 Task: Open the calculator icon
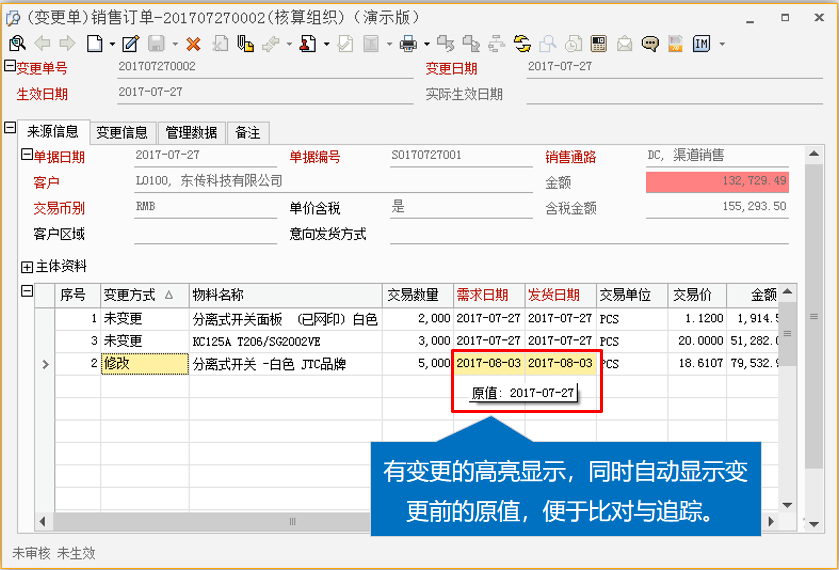[x=599, y=44]
